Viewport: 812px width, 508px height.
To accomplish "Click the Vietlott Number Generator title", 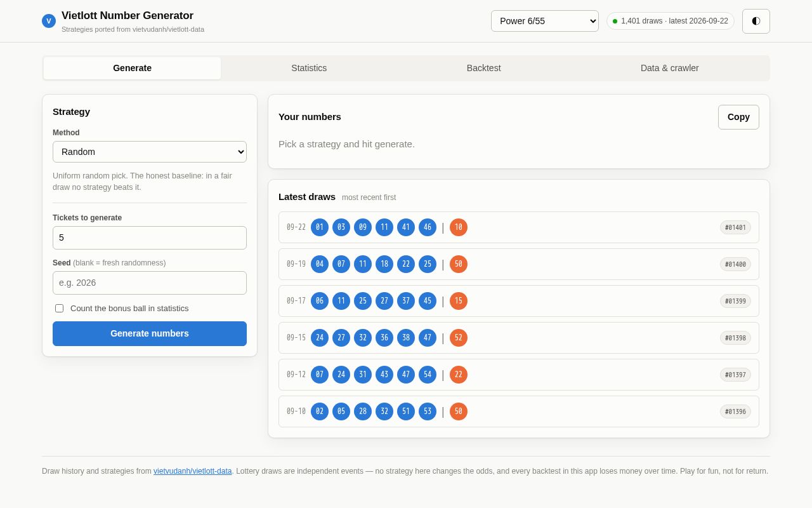I will click(x=128, y=16).
